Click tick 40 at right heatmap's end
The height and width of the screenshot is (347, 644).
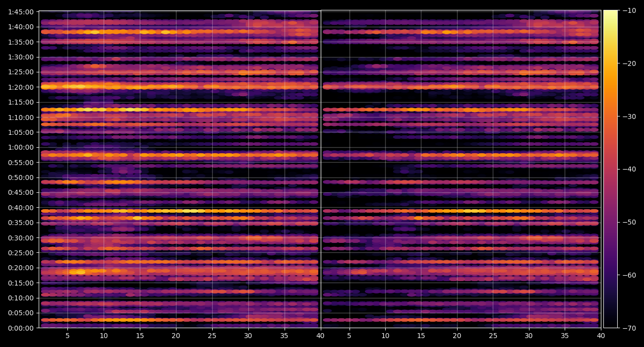tap(601, 336)
